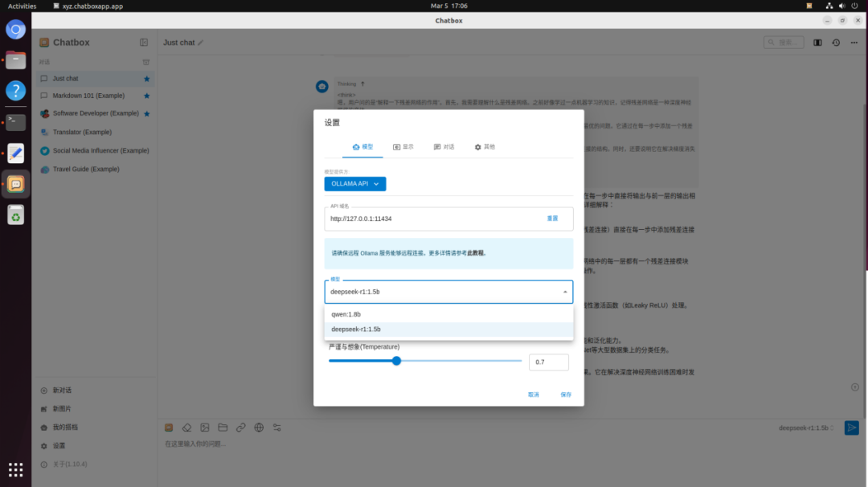Image resolution: width=868 pixels, height=487 pixels.
Task: Open Chromium browser from the dock
Action: [x=15, y=29]
